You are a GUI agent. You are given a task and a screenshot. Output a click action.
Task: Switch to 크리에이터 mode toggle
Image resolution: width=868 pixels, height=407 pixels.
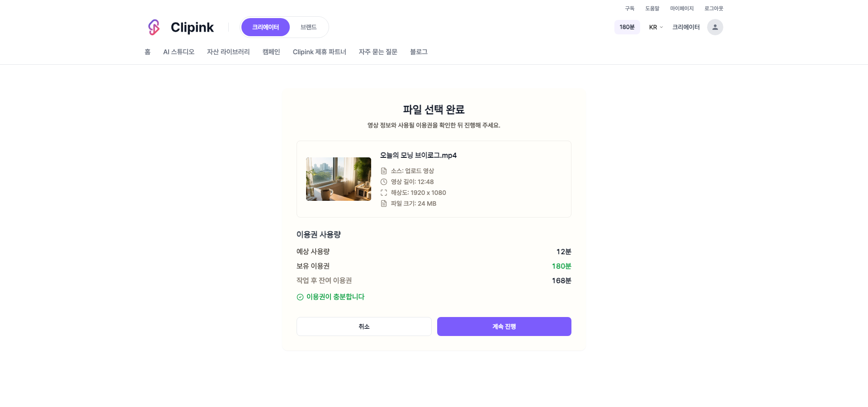pos(265,27)
